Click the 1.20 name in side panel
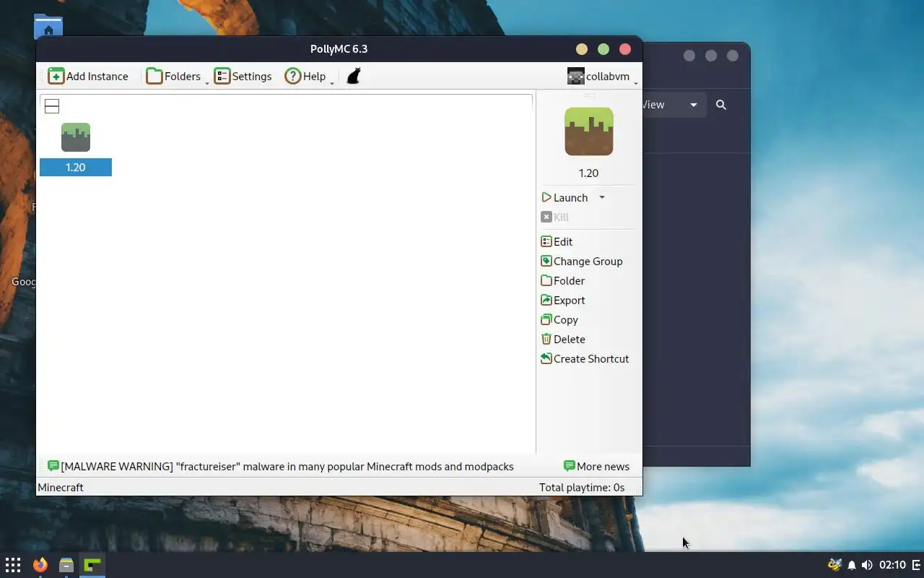 point(589,173)
